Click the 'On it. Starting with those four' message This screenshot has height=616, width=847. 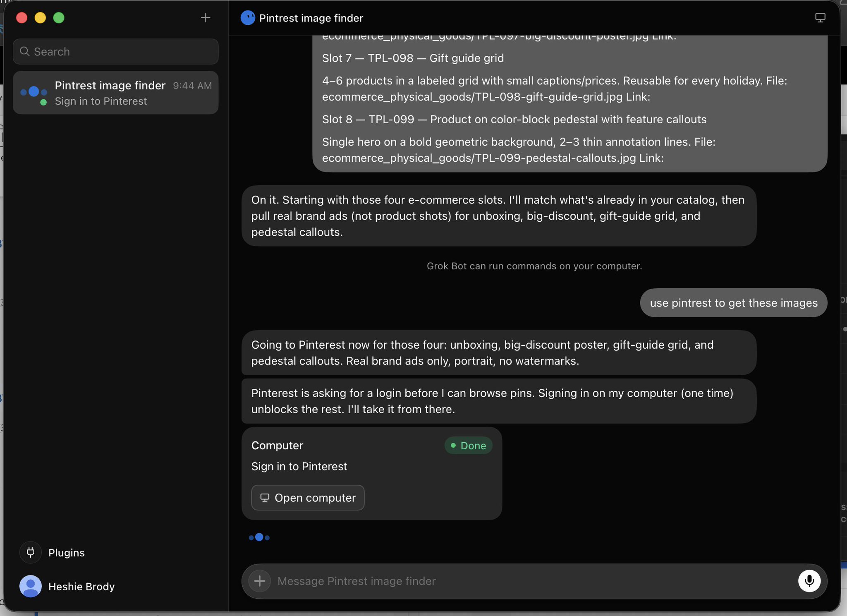click(499, 216)
